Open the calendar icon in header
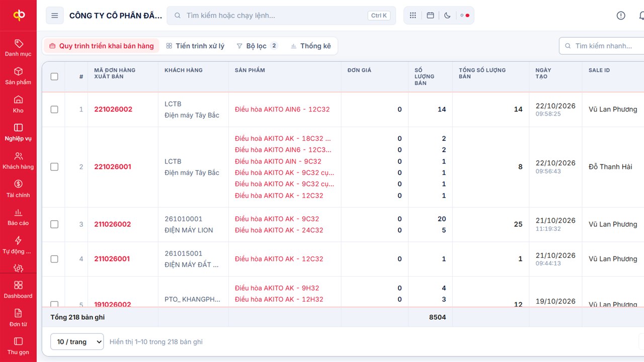 click(430, 16)
